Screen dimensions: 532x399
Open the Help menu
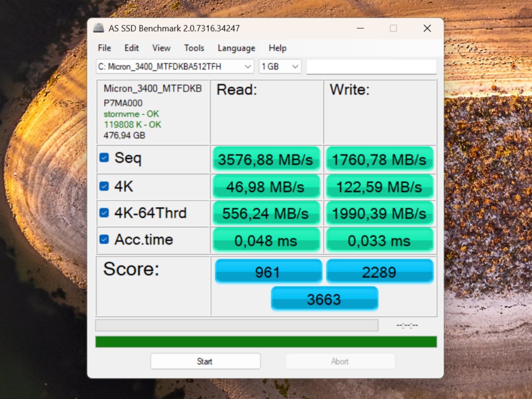coord(277,48)
